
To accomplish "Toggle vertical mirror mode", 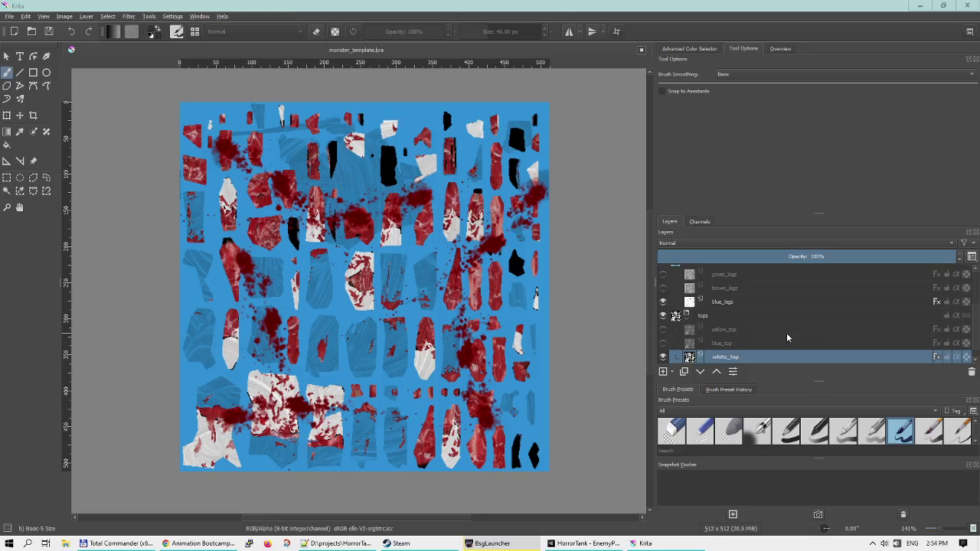I will coord(592,31).
